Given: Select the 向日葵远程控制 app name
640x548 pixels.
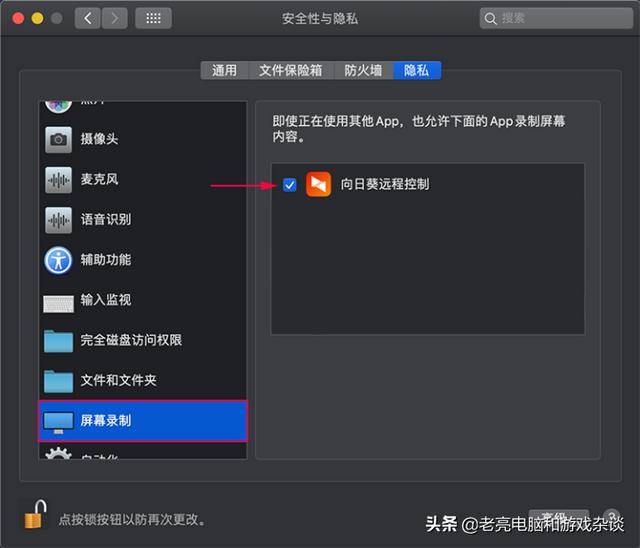Looking at the screenshot, I should 385,184.
